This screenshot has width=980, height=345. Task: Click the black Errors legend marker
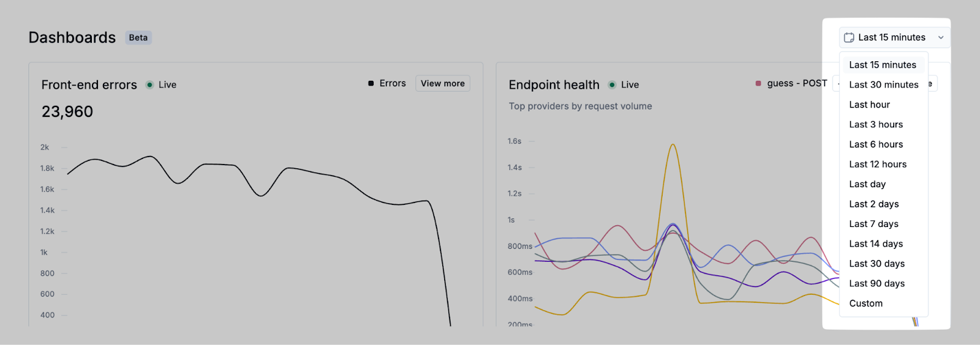(x=371, y=83)
